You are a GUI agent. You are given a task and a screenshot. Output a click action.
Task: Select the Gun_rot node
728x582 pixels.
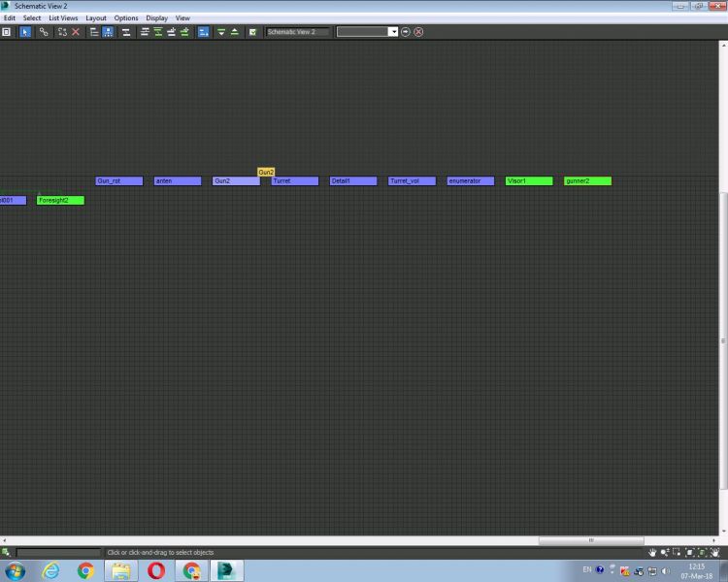tap(119, 181)
